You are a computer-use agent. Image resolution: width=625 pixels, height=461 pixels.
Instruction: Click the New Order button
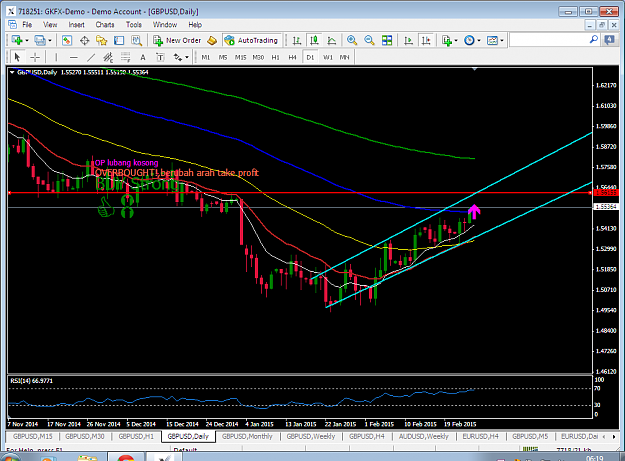click(x=178, y=40)
